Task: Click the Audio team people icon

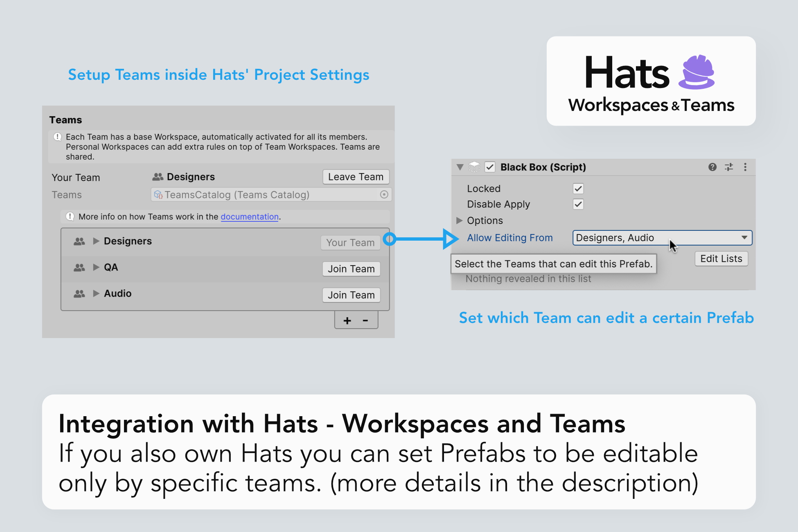Action: point(79,294)
